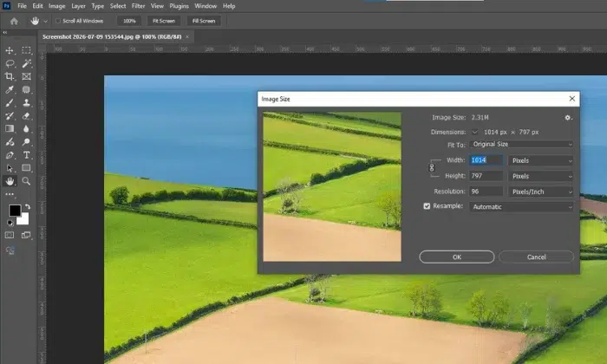Select the Brush tool
Viewport: 607px width, 364px height.
pyautogui.click(x=10, y=103)
